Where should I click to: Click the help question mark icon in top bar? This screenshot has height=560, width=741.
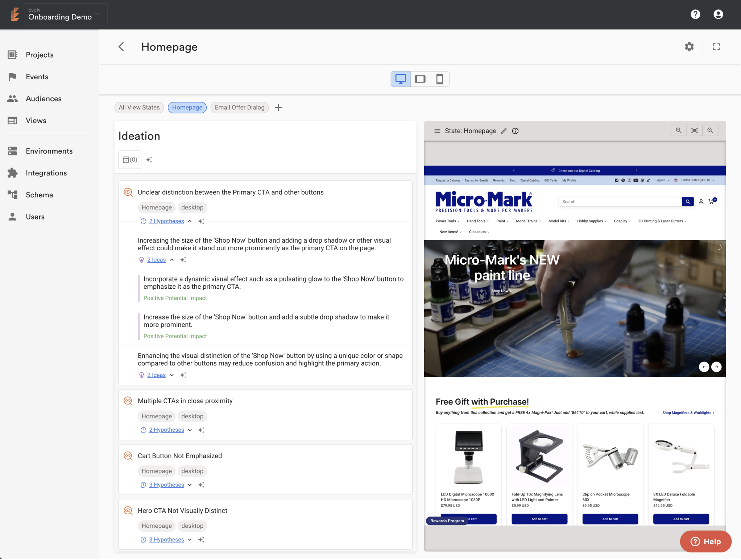pyautogui.click(x=695, y=14)
